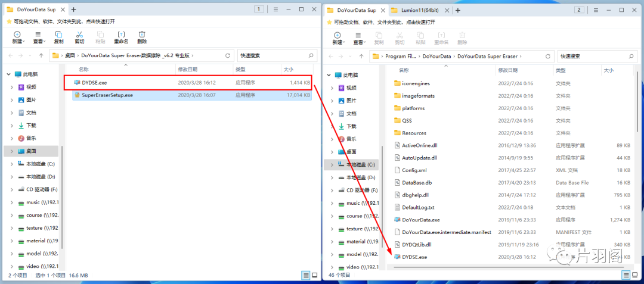Screen dimensions: 644x284
Task: Click Cut (剪切) in left window toolbar
Action: 80,38
